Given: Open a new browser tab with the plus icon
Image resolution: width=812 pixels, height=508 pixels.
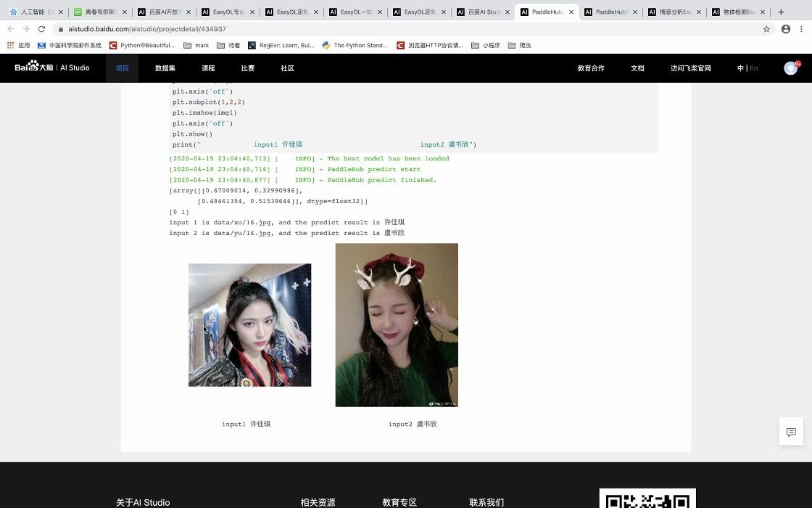Looking at the screenshot, I should point(779,12).
